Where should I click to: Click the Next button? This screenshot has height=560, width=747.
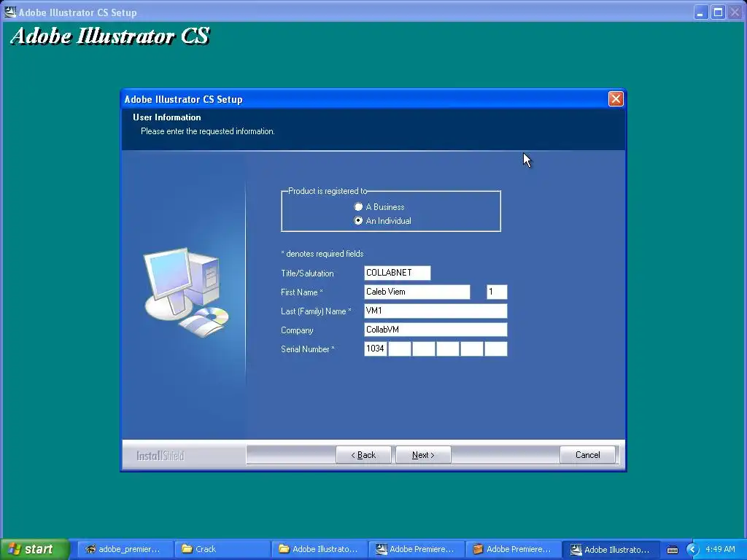423,455
